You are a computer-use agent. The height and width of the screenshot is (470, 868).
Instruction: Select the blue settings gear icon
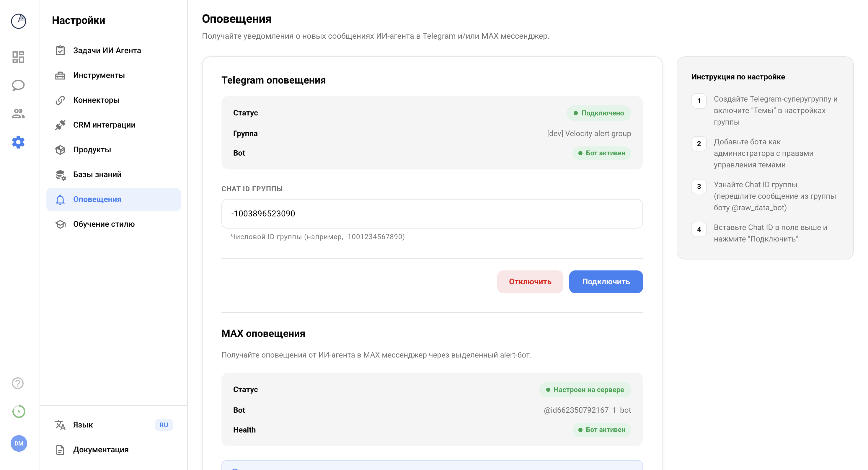click(19, 142)
